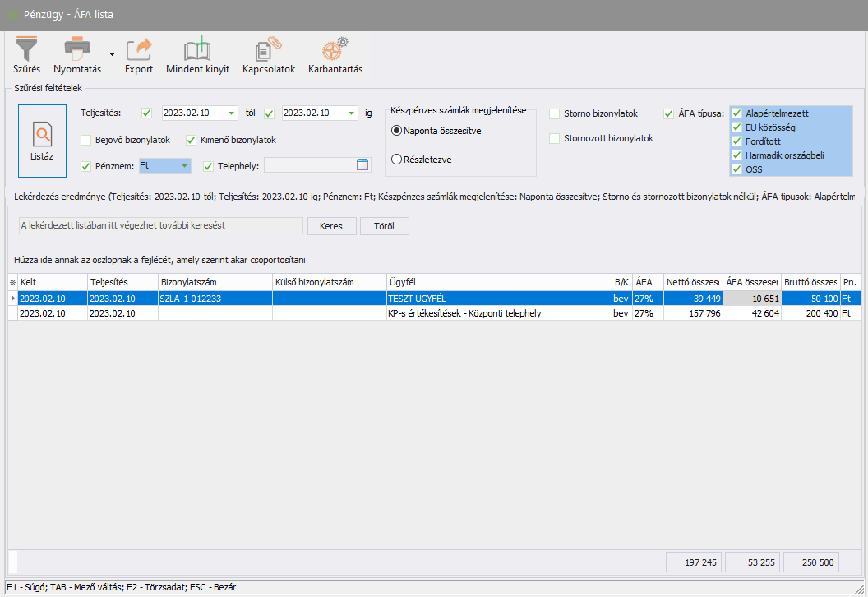Click the Keres button

coord(331,226)
